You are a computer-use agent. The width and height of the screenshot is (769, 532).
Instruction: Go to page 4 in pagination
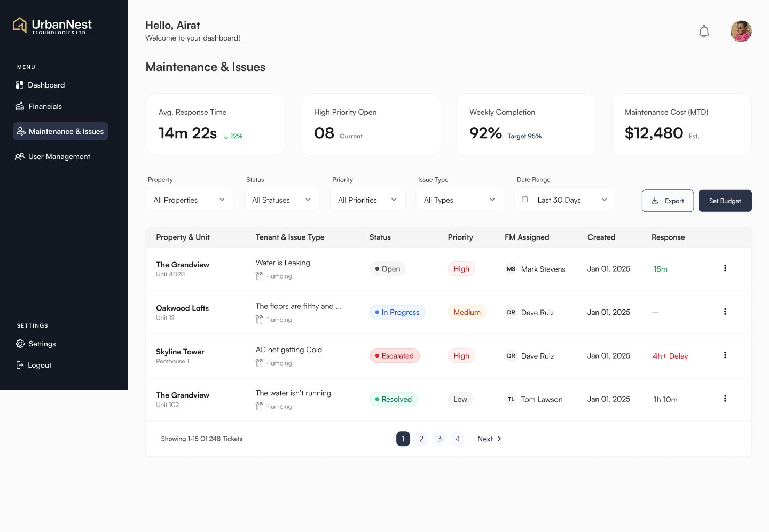click(x=458, y=439)
